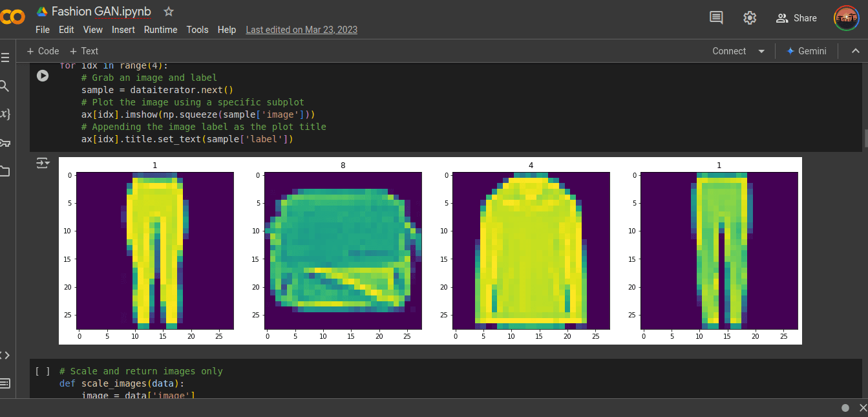Image resolution: width=868 pixels, height=417 pixels.
Task: Open the variables panel icon
Action: pyautogui.click(x=5, y=114)
